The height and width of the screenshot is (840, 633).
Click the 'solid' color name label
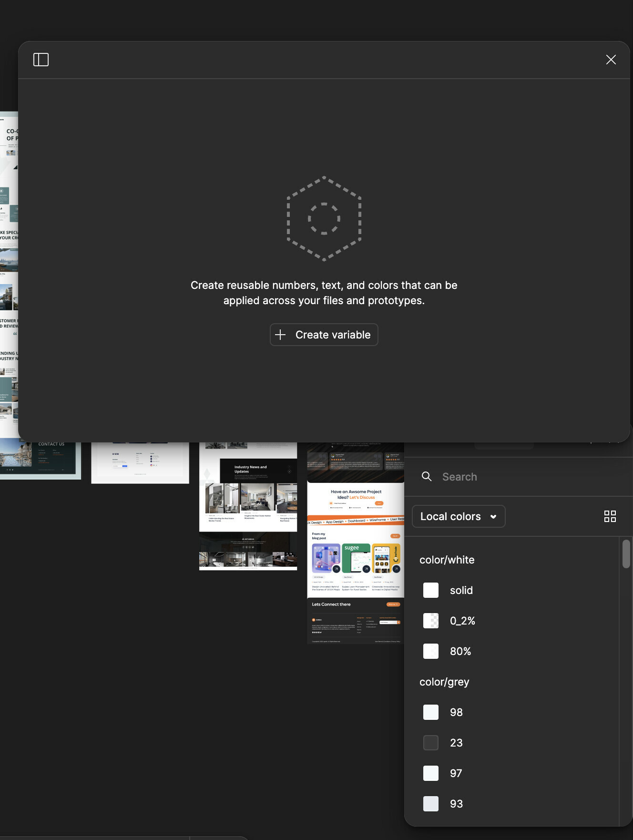[461, 590]
